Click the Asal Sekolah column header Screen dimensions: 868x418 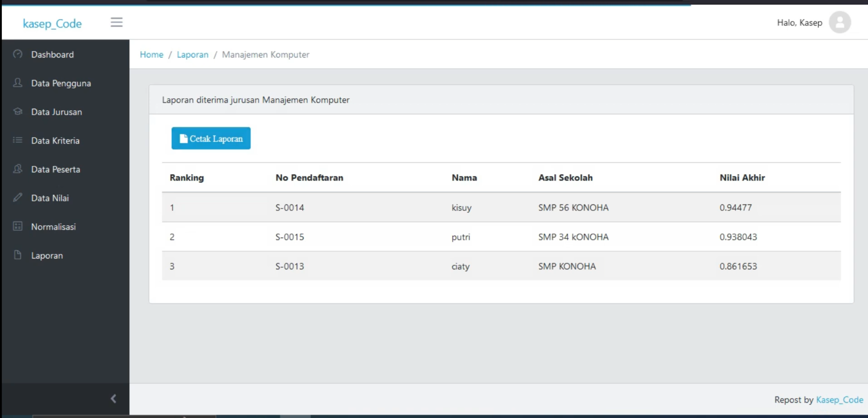565,178
